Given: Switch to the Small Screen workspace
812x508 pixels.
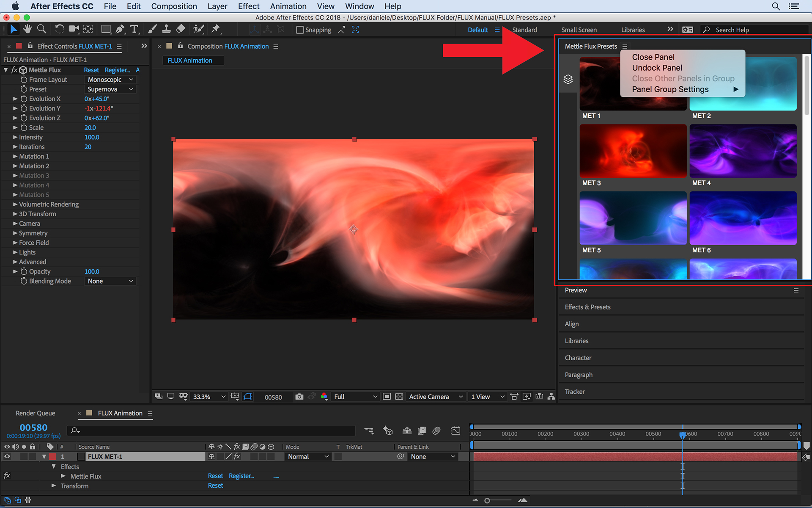Looking at the screenshot, I should click(x=579, y=30).
